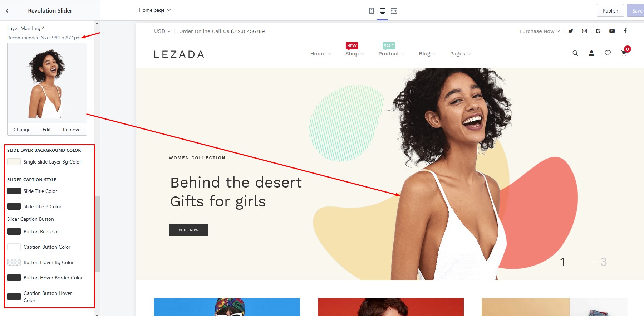
Task: Toggle fullscreen width preview icon
Action: tap(394, 11)
